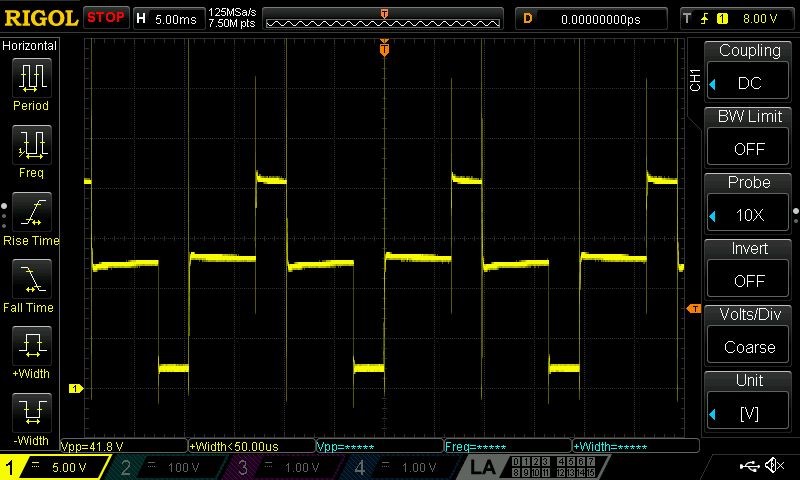Viewport: 800px width, 480px height.
Task: Toggle the BW Limit OFF setting
Action: click(748, 148)
